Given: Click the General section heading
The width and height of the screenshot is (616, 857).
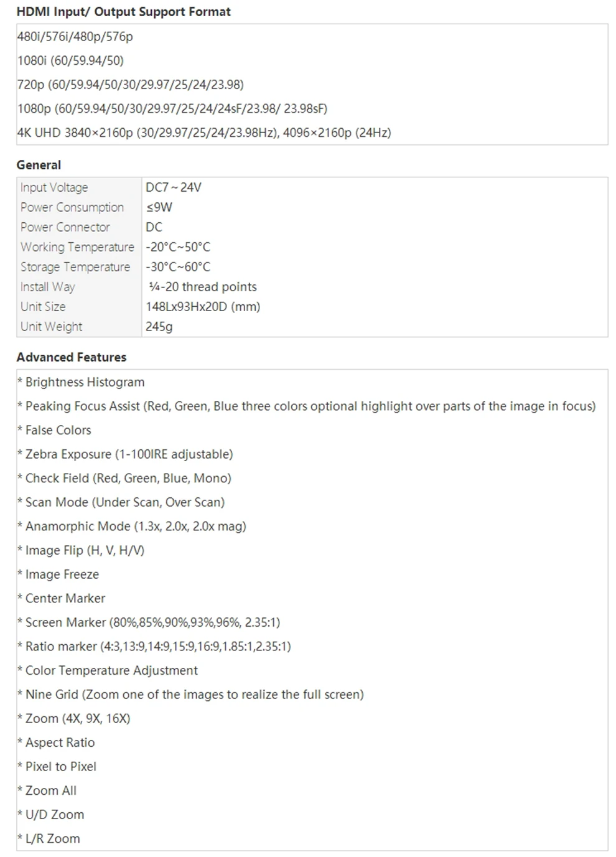Looking at the screenshot, I should (x=39, y=165).
